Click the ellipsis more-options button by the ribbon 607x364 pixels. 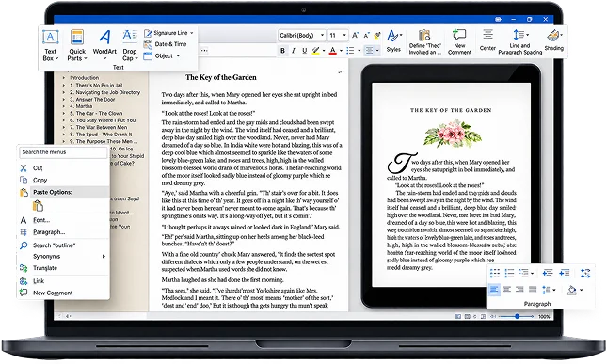click(204, 50)
